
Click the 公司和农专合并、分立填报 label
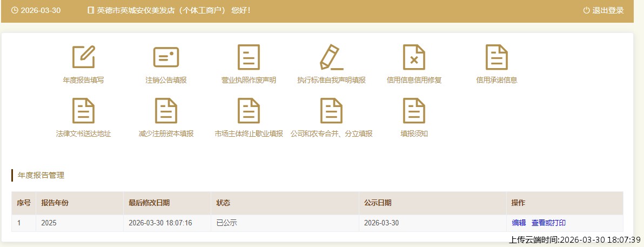[x=331, y=133]
